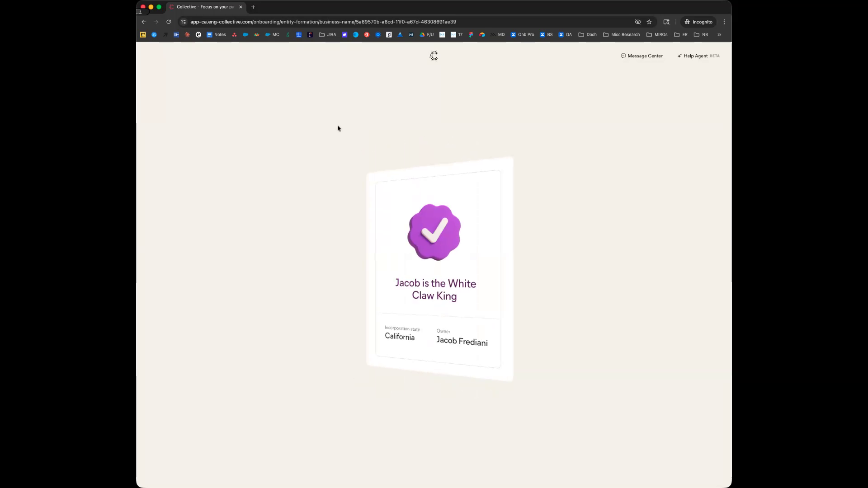Open the Incognito profile indicator

[698, 22]
